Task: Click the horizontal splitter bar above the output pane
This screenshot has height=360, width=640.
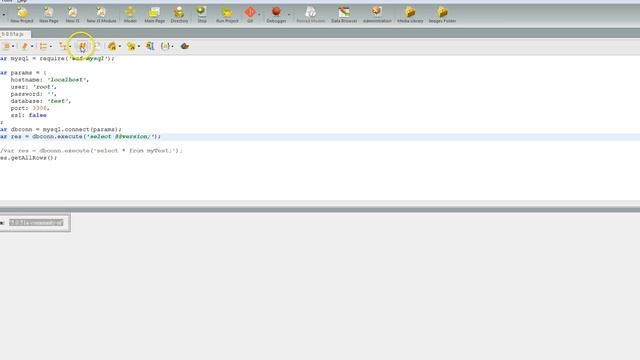Action: tap(320, 209)
